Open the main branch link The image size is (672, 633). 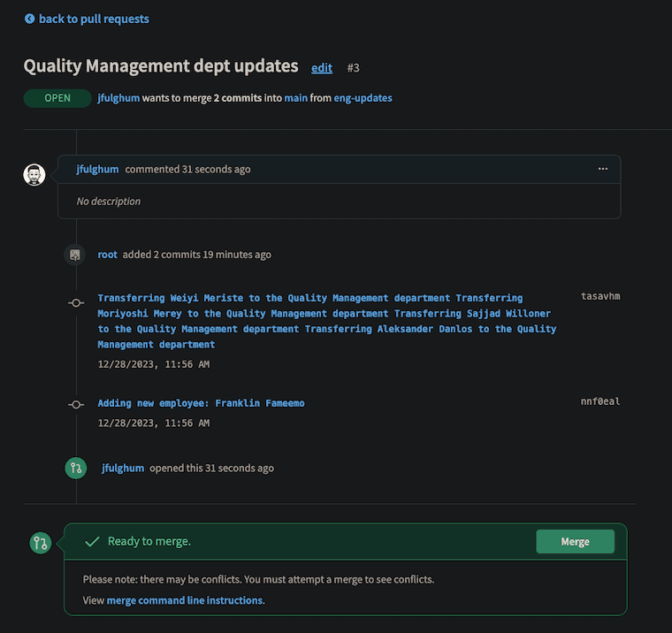click(x=295, y=98)
